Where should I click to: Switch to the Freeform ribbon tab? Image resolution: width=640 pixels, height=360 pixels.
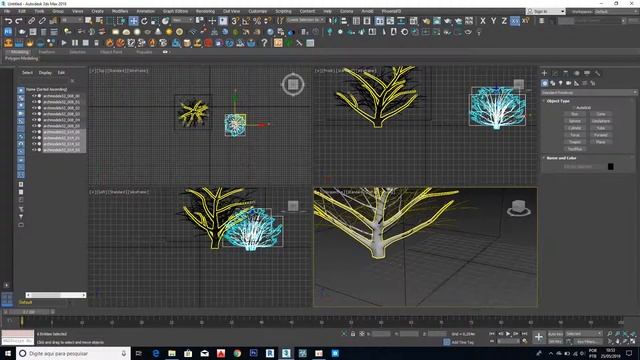click(46, 52)
